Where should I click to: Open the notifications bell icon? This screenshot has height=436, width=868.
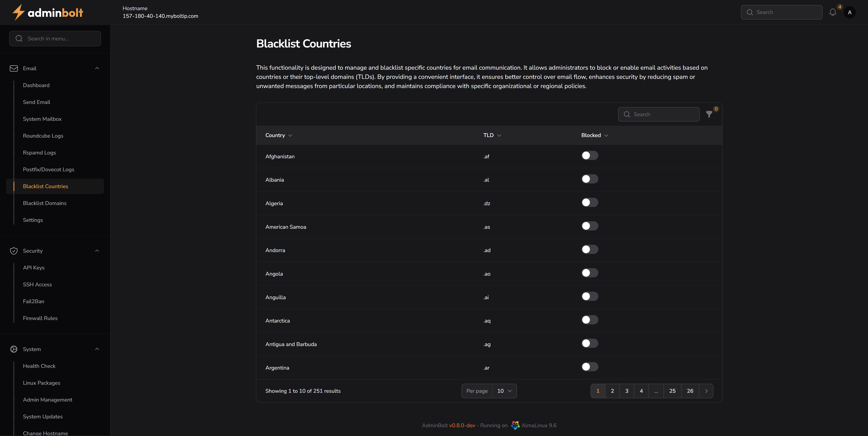tap(833, 12)
